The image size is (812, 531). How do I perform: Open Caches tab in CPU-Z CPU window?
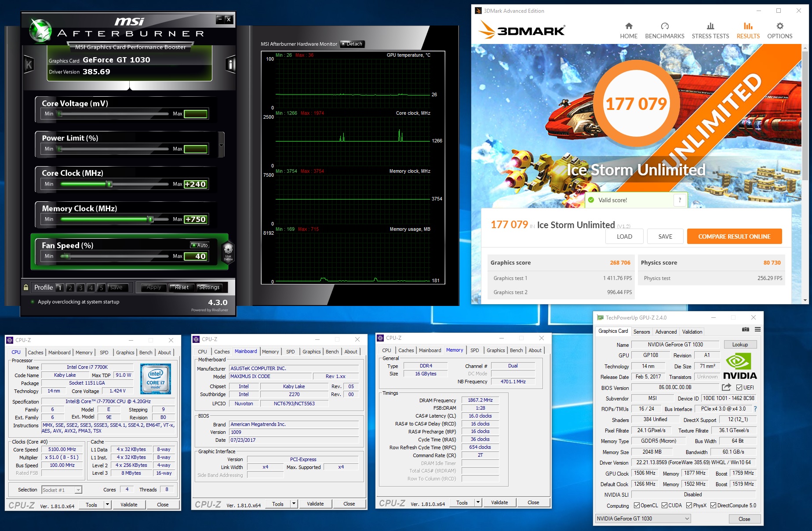coord(36,353)
